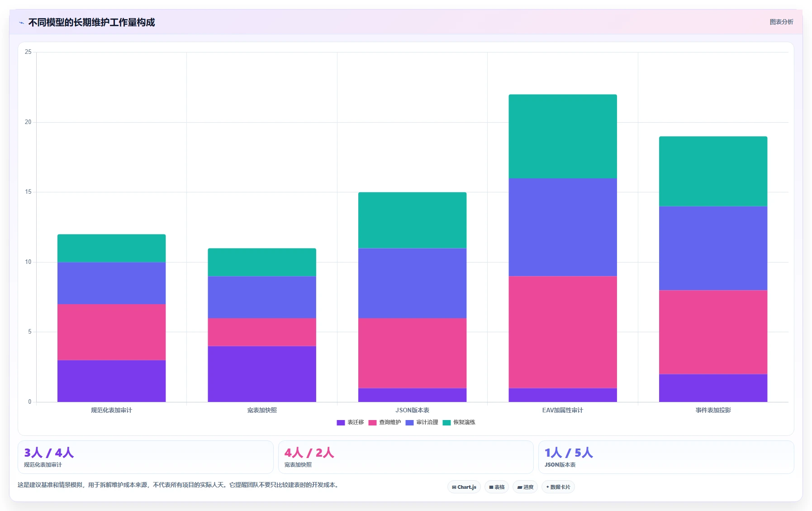Select the blue 审计治理 segment of the 宽表加快照 bar

(262, 297)
